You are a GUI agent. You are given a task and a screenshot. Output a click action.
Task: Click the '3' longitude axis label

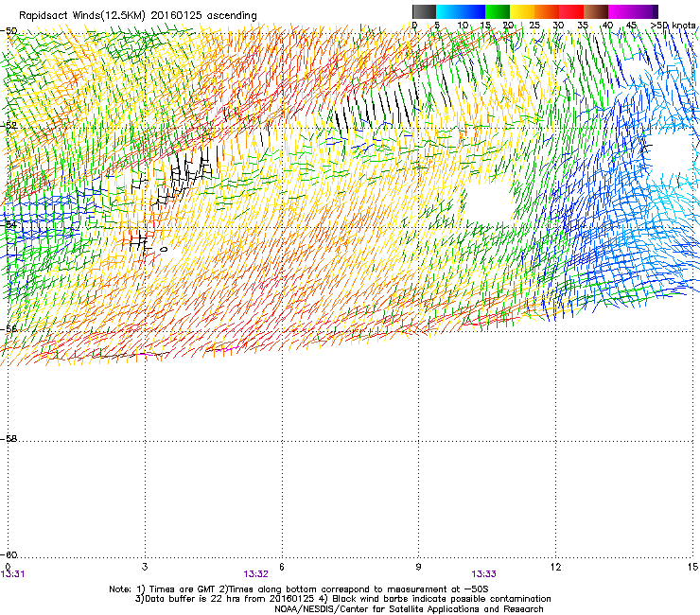(x=145, y=567)
